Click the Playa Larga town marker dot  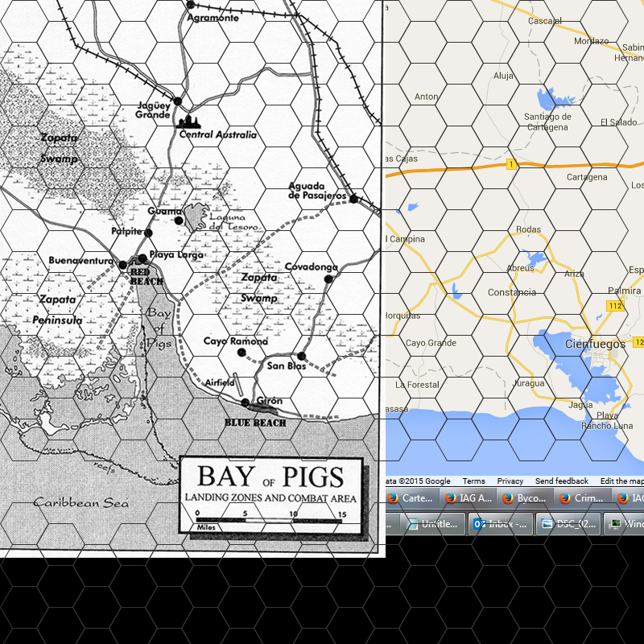tap(142, 258)
